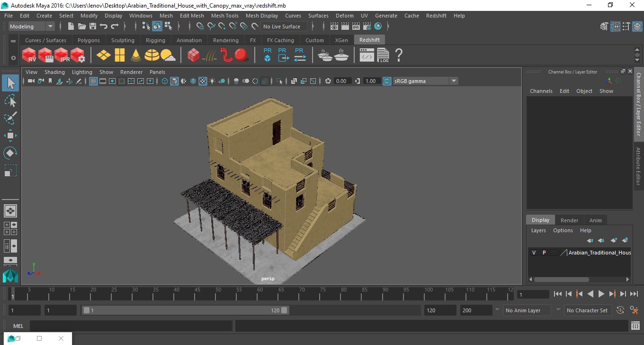Go to the end of playback range
This screenshot has height=345, width=644.
click(x=634, y=294)
